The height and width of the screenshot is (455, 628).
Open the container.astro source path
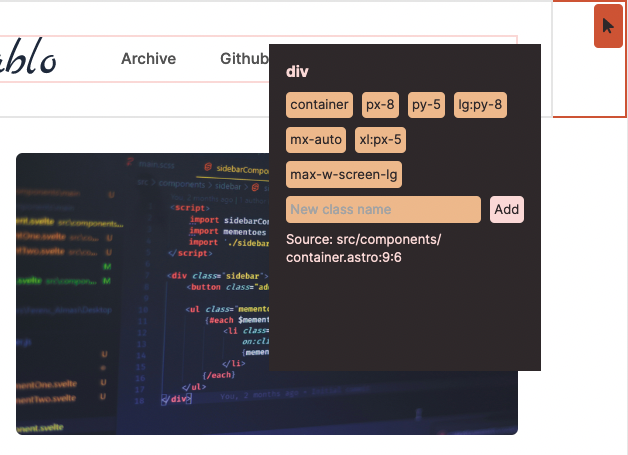(363, 248)
